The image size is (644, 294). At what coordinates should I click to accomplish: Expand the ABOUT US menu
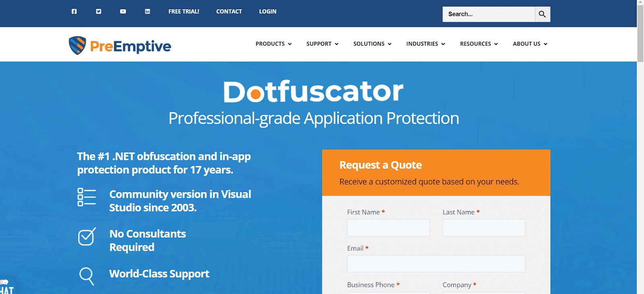click(x=530, y=44)
